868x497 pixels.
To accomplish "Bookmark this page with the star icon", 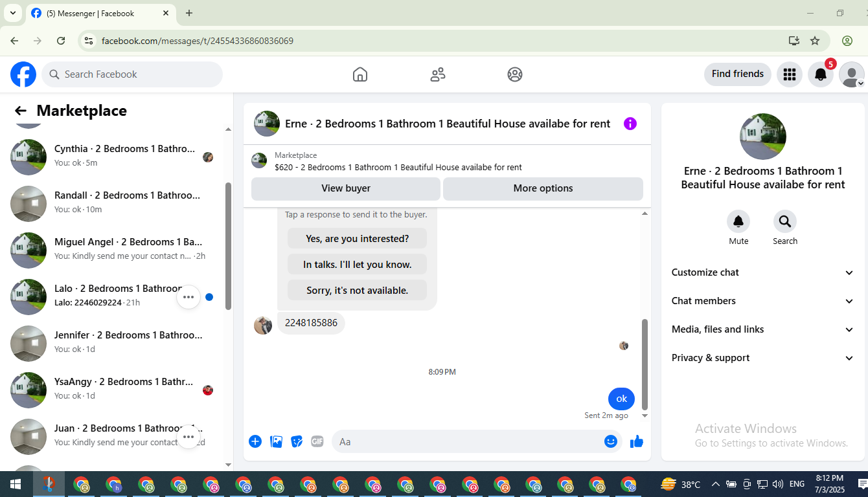I will point(815,41).
